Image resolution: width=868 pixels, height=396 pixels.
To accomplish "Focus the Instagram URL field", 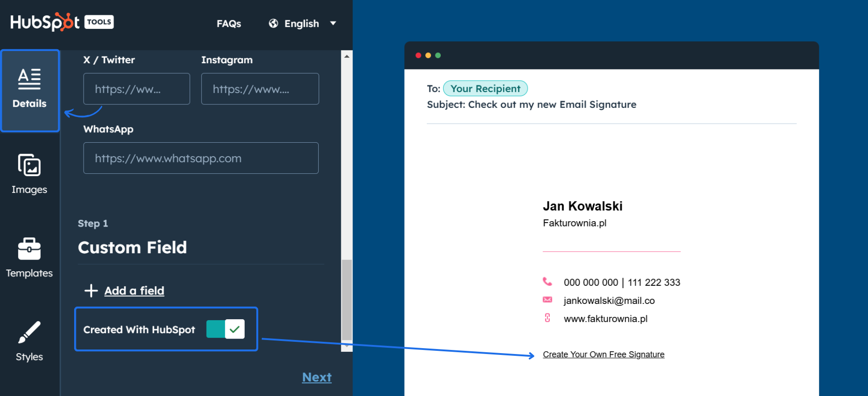I will pos(260,89).
